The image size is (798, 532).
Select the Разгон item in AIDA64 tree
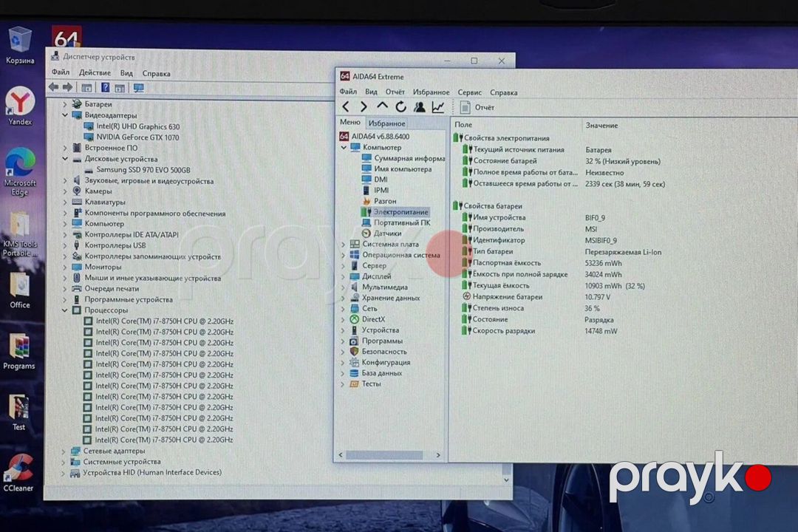(385, 201)
